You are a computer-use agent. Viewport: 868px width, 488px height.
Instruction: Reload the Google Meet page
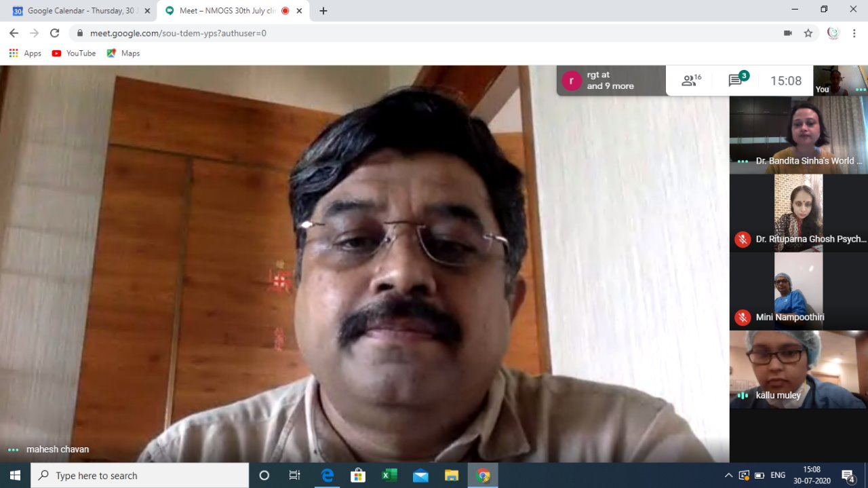pos(55,33)
